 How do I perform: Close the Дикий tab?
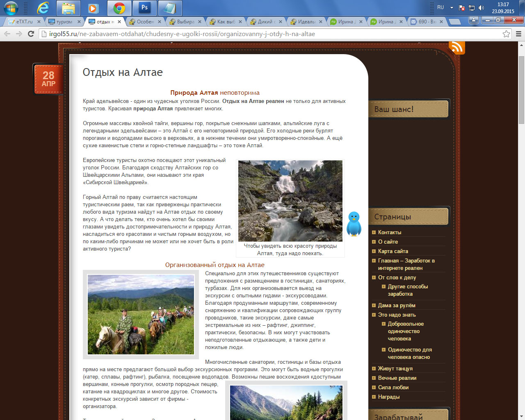(280, 22)
